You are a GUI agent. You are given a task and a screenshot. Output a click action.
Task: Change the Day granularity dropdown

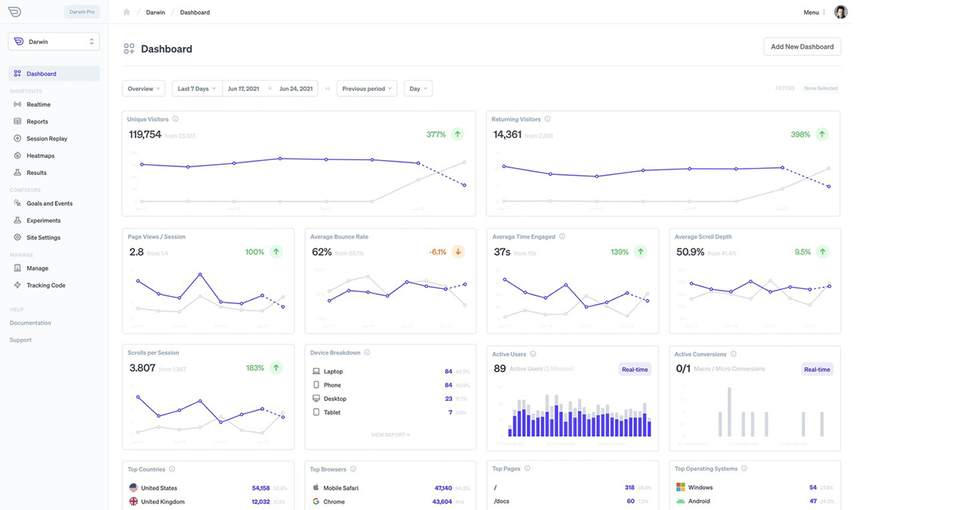(418, 89)
